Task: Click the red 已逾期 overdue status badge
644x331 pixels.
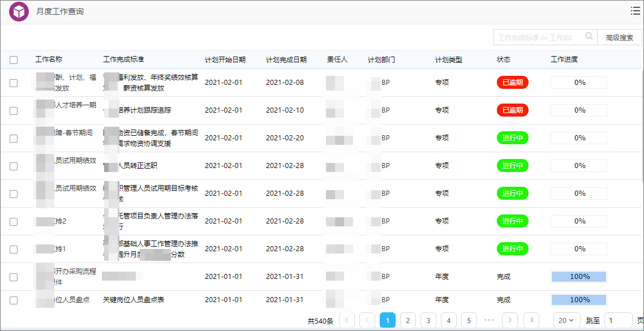Action: (x=512, y=82)
